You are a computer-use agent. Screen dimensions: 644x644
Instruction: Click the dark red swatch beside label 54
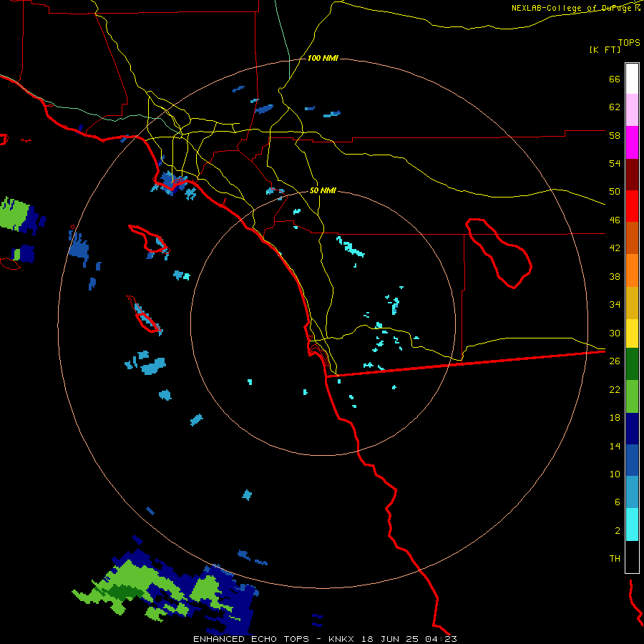point(632,174)
